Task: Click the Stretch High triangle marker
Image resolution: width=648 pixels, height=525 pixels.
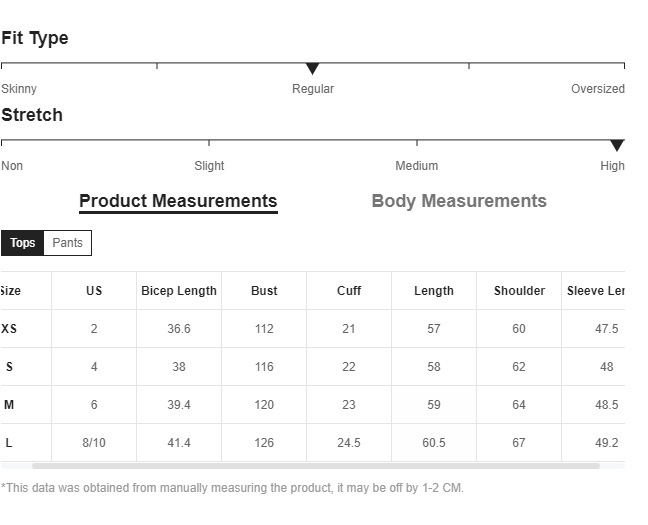Action: [x=617, y=146]
